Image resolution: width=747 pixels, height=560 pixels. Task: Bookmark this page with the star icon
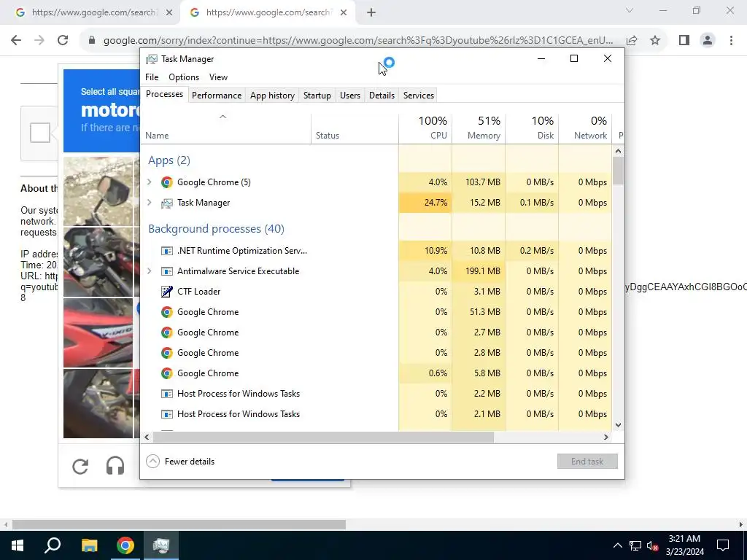(655, 40)
